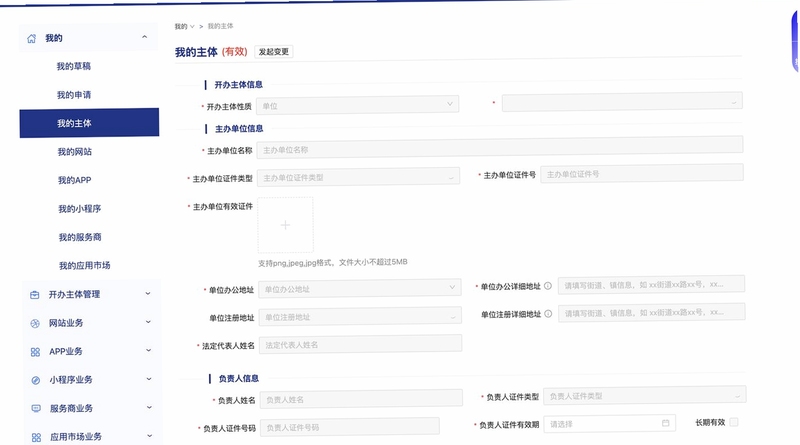800x445 pixels.
Task: Open the 单位办公地址 dropdown
Action: 360,288
